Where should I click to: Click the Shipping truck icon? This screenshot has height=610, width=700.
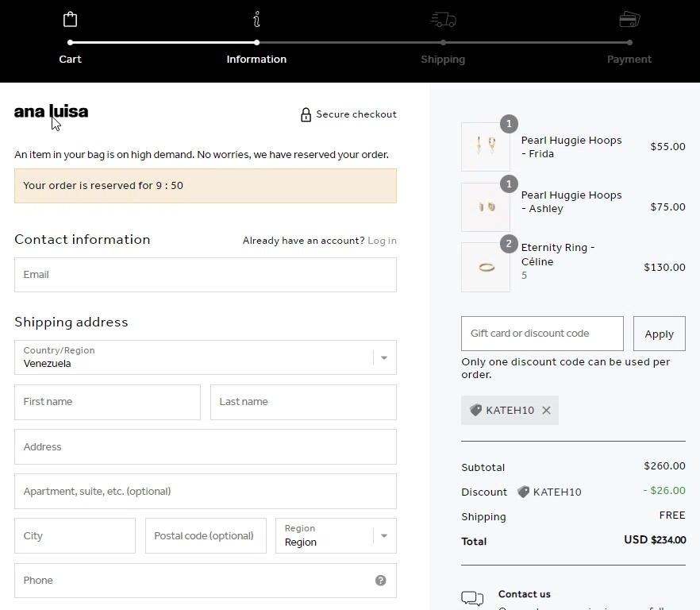pyautogui.click(x=443, y=19)
